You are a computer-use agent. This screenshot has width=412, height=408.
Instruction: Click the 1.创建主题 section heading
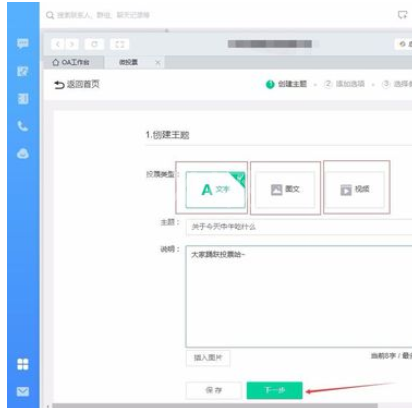click(167, 135)
